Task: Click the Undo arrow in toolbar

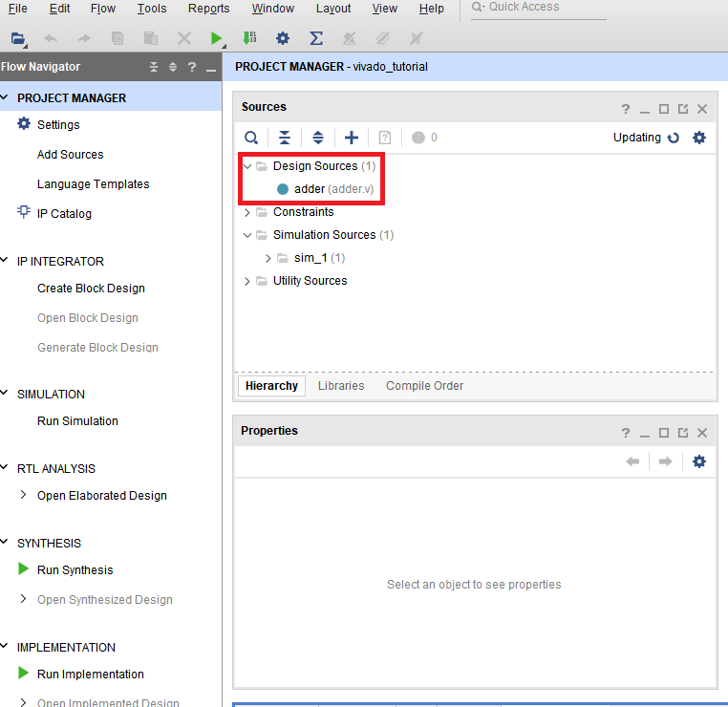Action: pyautogui.click(x=51, y=38)
